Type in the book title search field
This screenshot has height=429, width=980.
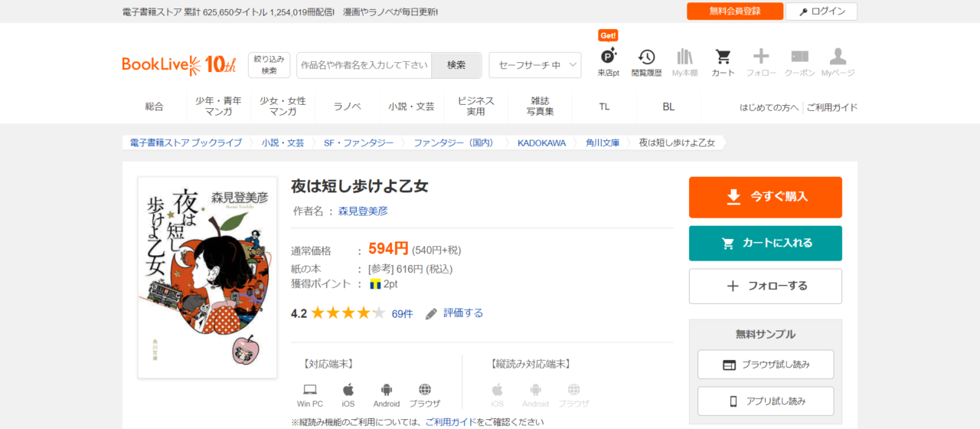coord(364,65)
